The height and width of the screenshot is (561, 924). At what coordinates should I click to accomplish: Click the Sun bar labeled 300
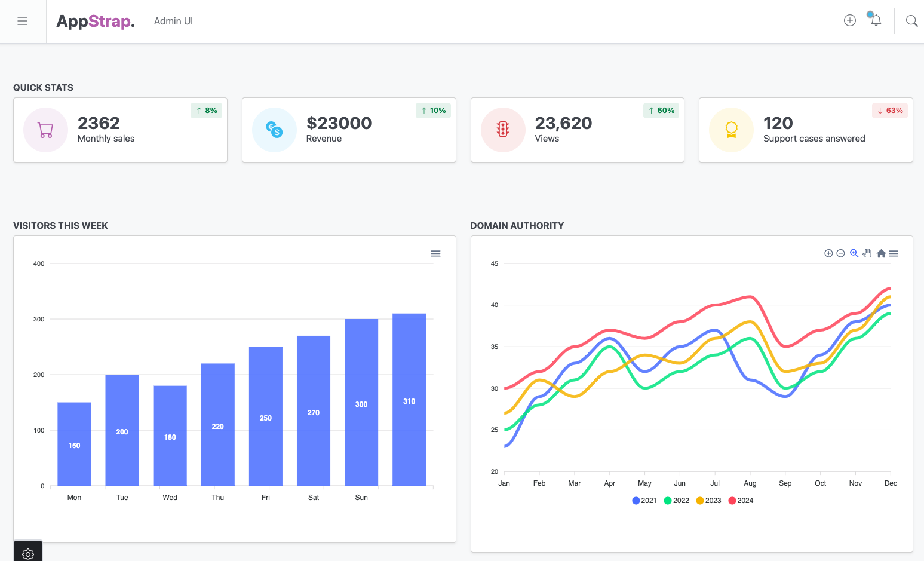point(361,402)
